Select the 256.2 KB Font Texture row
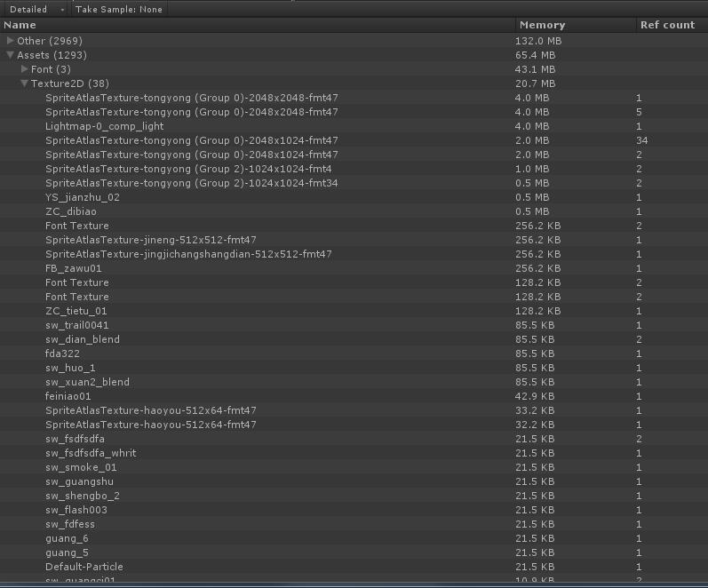This screenshot has height=588, width=708. click(x=354, y=226)
